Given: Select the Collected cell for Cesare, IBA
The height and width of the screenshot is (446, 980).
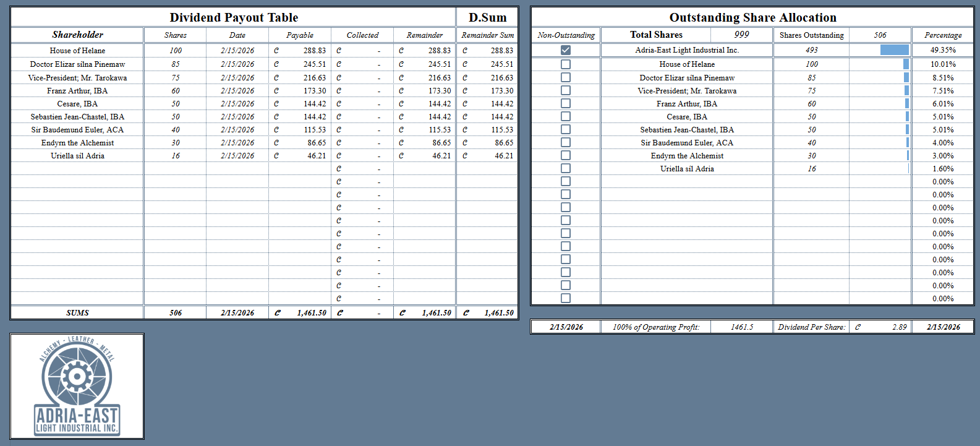Looking at the screenshot, I should tap(362, 104).
